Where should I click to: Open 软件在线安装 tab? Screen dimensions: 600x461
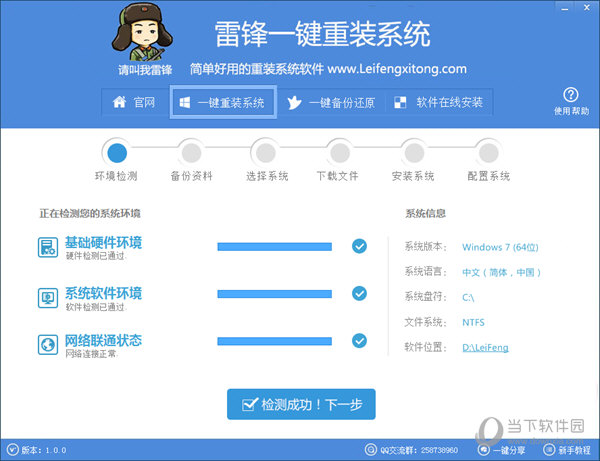click(439, 102)
